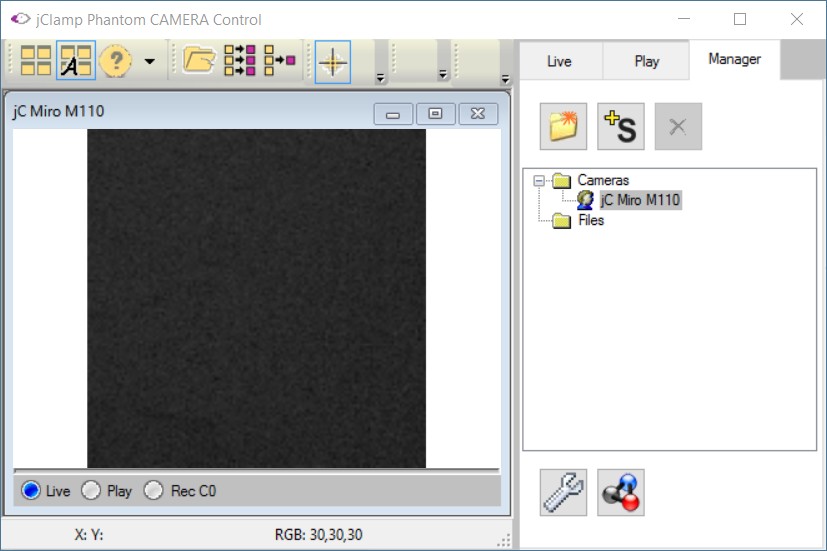This screenshot has height=551, width=827.
Task: Maximize the jC Miro M110 child window
Action: click(x=436, y=114)
